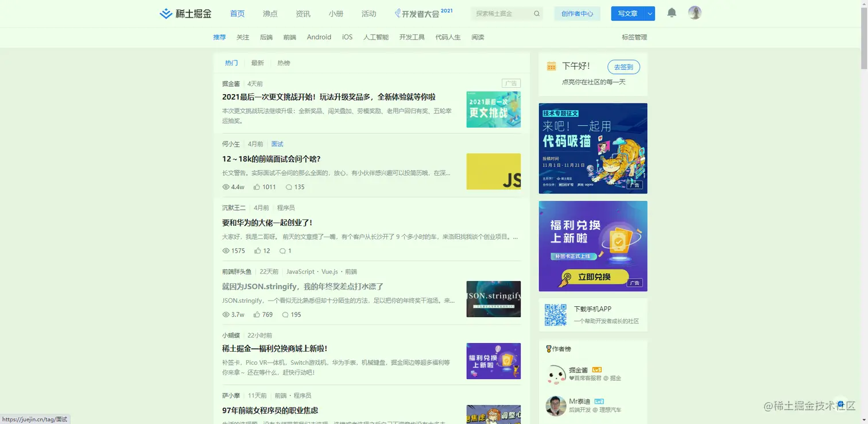Image resolution: width=868 pixels, height=424 pixels.
Task: Open 活动 in top navigation
Action: tap(369, 14)
